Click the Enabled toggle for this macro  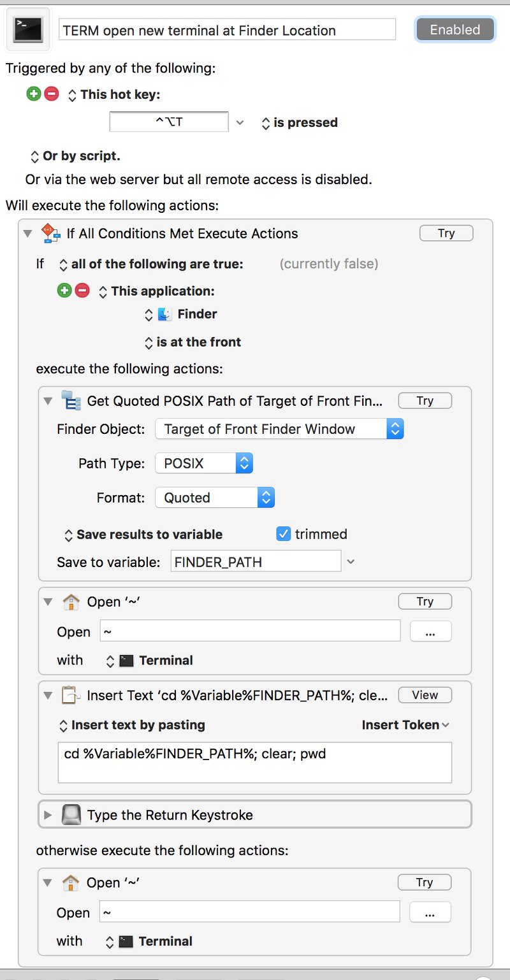pos(455,29)
